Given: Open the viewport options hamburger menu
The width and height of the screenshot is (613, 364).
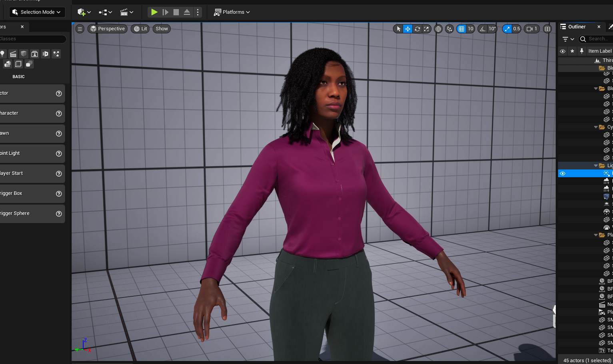Looking at the screenshot, I should click(80, 28).
